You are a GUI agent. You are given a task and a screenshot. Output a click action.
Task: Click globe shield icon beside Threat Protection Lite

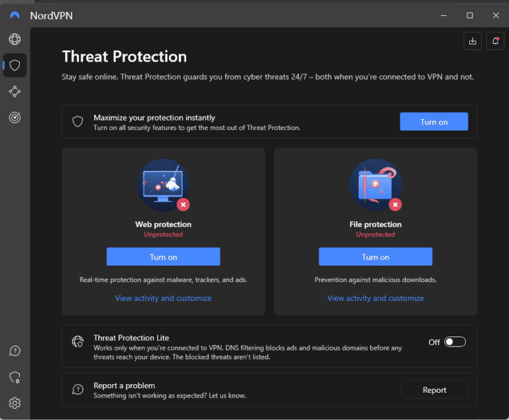tap(78, 341)
